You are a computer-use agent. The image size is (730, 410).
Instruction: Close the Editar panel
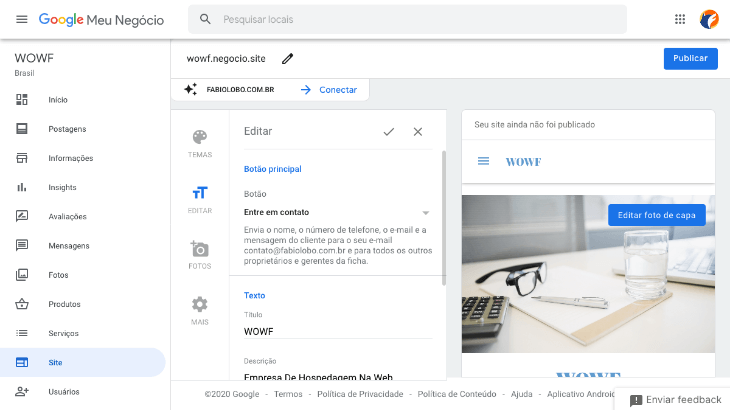(418, 132)
